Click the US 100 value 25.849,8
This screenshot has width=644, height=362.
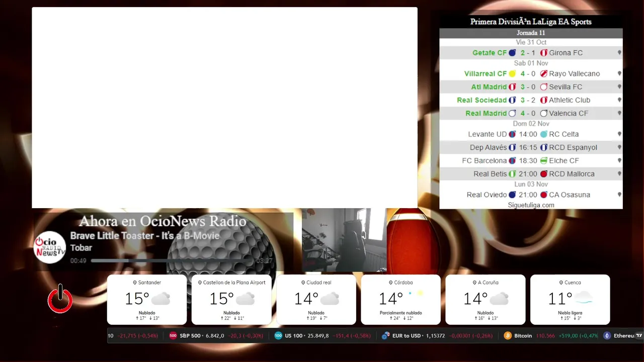tap(318, 336)
